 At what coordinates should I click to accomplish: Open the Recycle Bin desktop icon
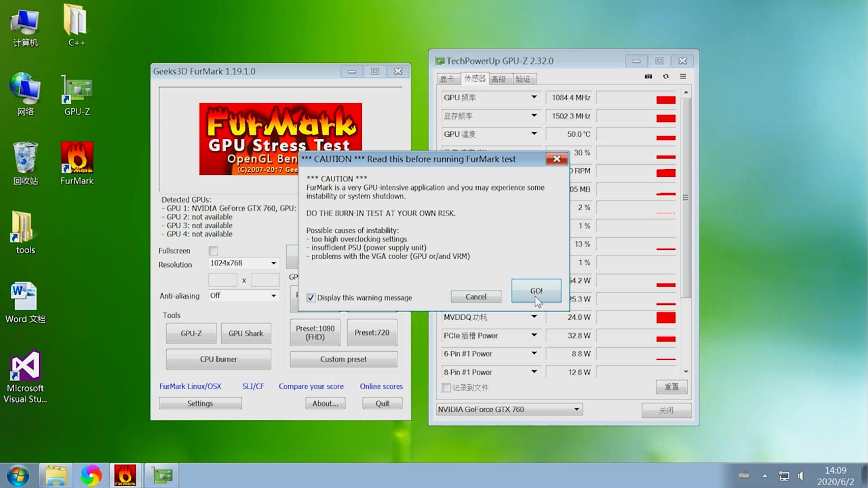(25, 163)
